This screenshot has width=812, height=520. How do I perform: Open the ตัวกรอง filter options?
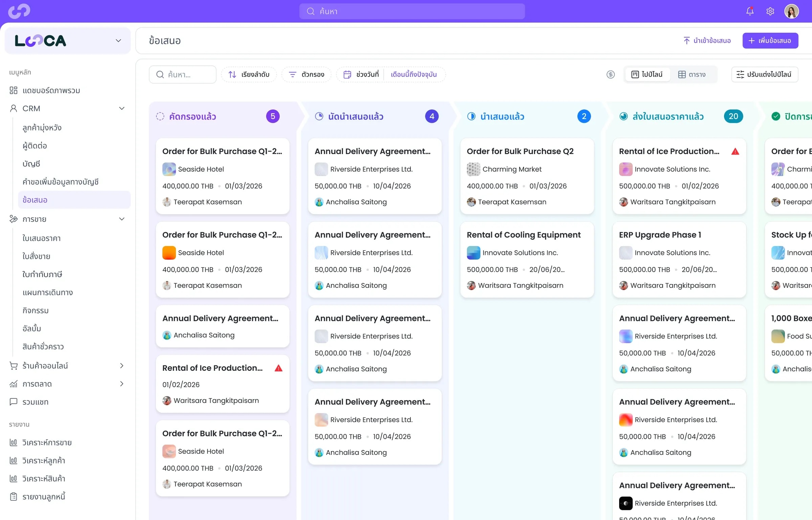point(307,74)
